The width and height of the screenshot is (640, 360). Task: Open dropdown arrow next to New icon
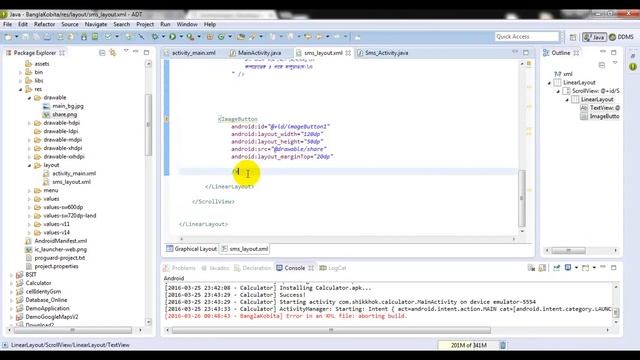tap(16, 37)
